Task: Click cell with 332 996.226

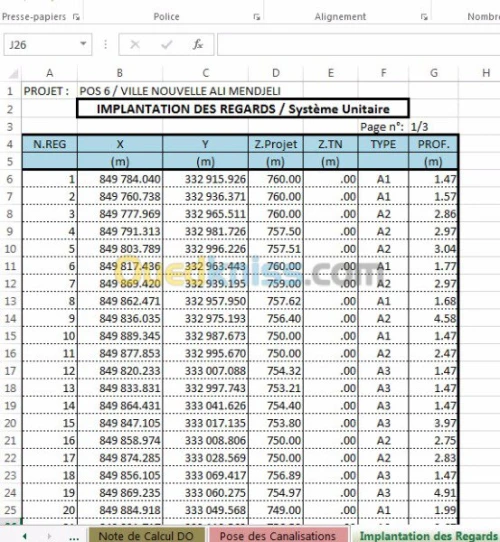Action: [x=205, y=249]
